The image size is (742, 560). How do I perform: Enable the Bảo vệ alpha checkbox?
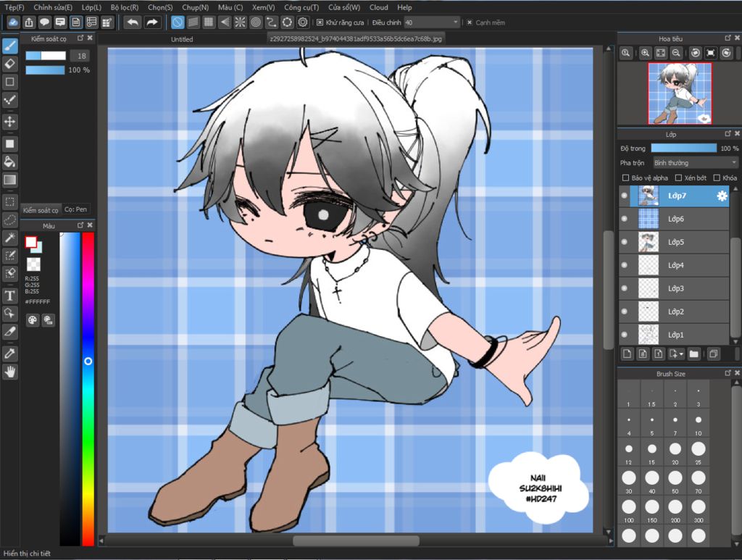click(x=625, y=177)
